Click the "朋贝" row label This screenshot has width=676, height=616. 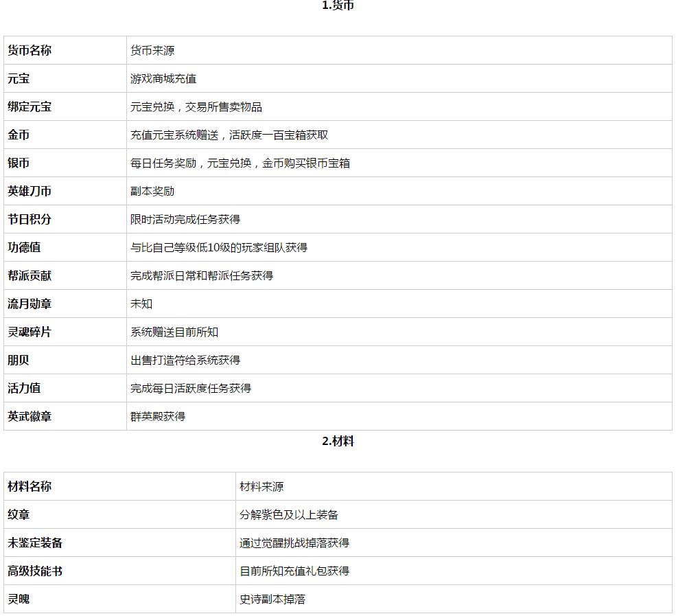tap(17, 360)
